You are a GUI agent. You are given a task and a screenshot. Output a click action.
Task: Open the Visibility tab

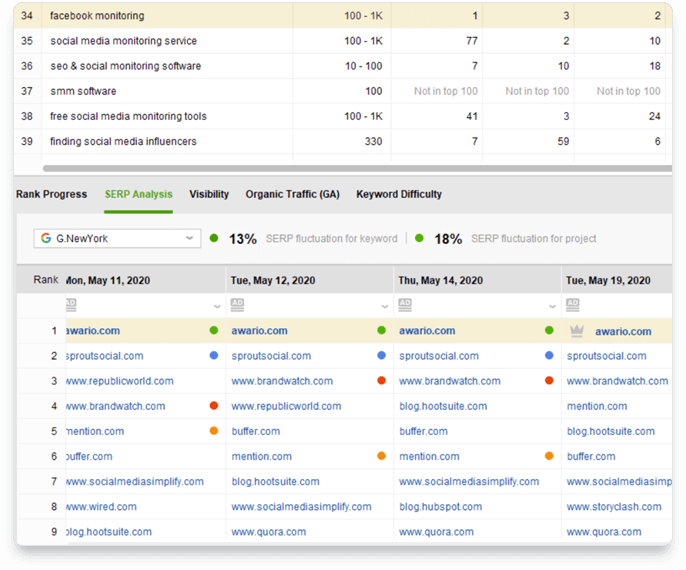pyautogui.click(x=209, y=194)
